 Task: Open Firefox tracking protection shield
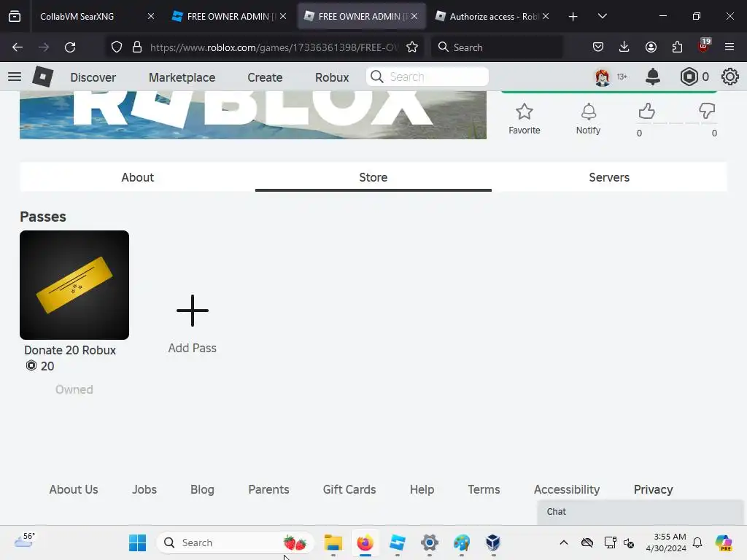pos(117,47)
